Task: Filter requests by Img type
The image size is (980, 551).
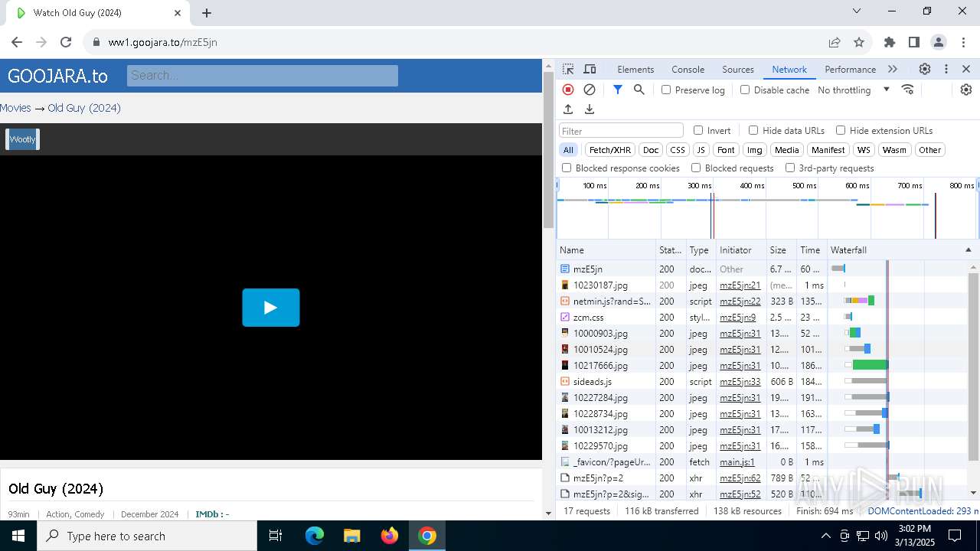Action: (754, 150)
